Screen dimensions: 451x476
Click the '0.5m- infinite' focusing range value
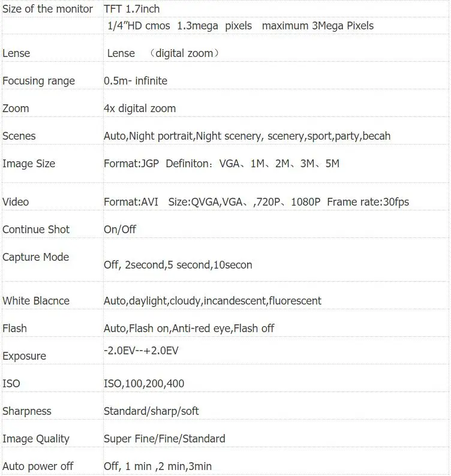click(136, 81)
